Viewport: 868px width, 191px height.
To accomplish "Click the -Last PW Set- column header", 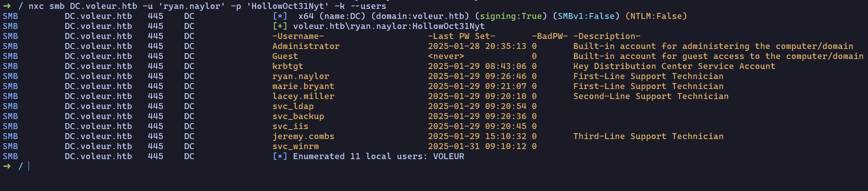I will [x=461, y=36].
